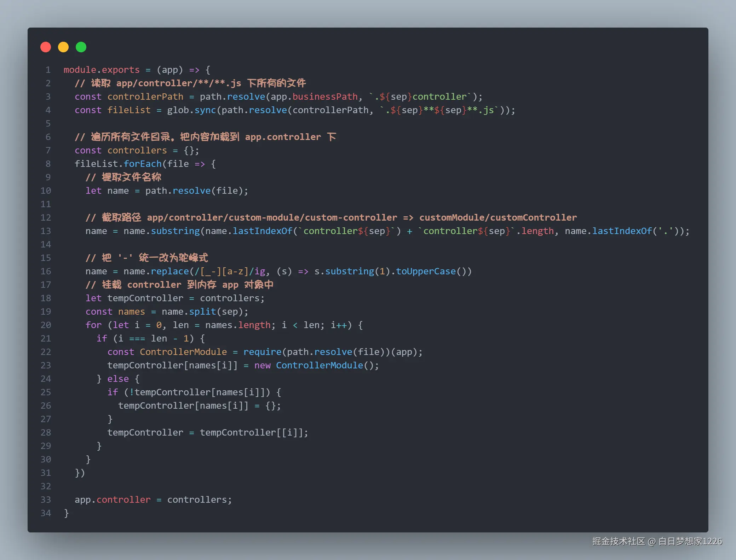Click line number 34 in gutter
The width and height of the screenshot is (736, 560).
[x=46, y=513]
